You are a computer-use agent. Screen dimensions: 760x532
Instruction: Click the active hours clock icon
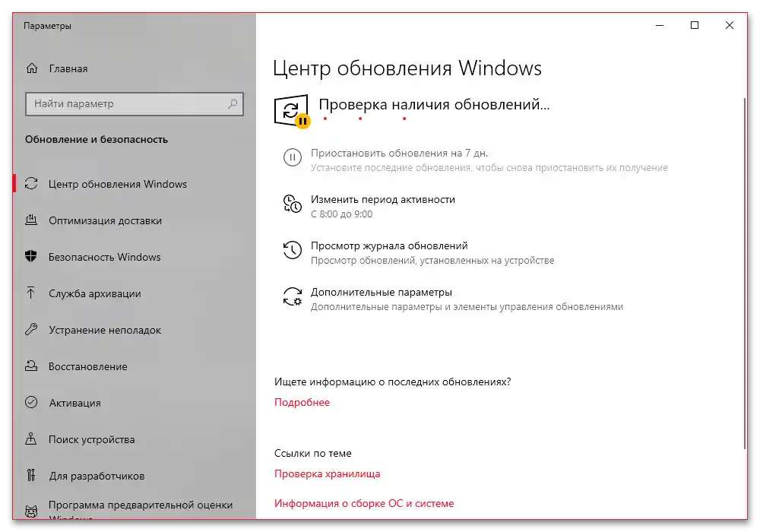tap(293, 204)
